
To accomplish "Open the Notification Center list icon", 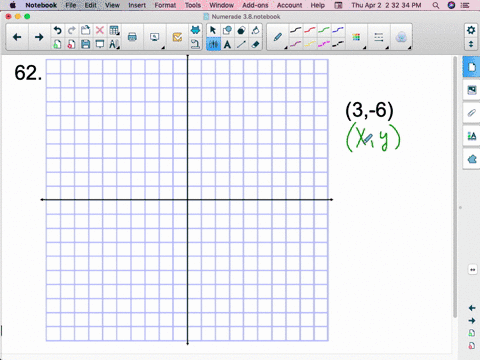I will click(x=465, y=5).
